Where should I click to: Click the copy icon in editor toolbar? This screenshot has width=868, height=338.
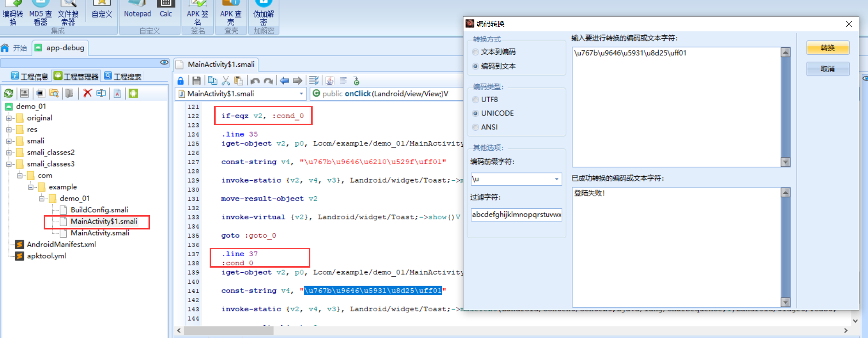pyautogui.click(x=212, y=81)
